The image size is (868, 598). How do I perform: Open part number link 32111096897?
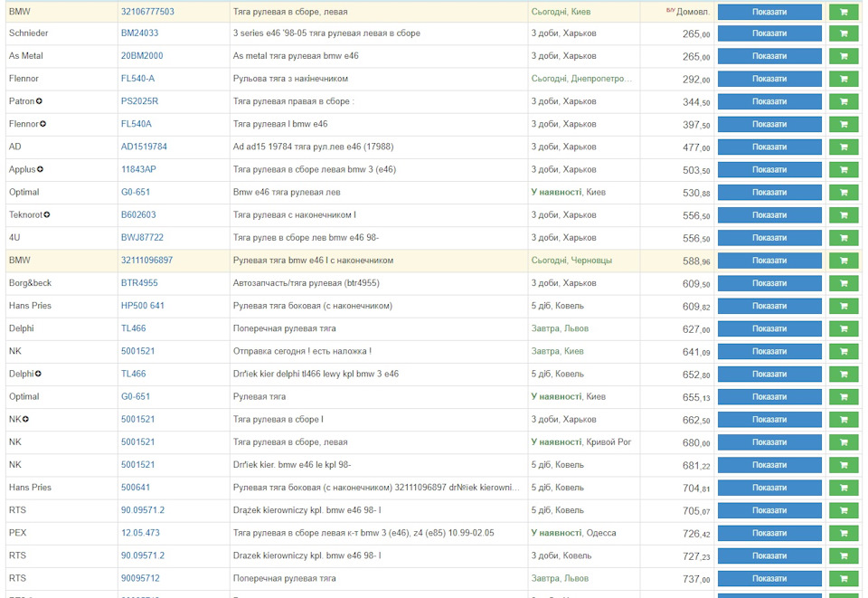(146, 261)
